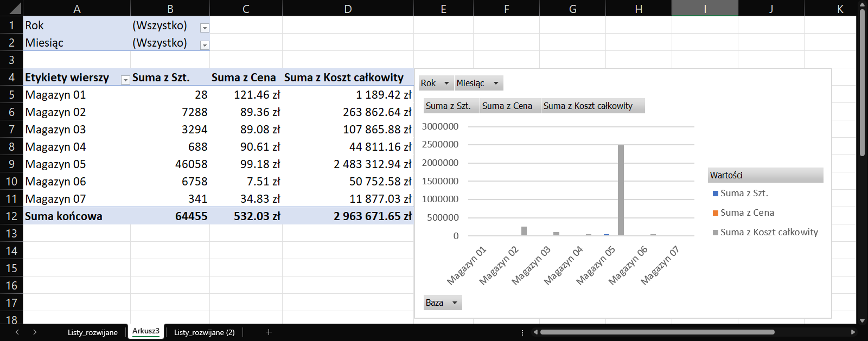This screenshot has height=341, width=868.
Task: Add a new sheet with plus icon
Action: pos(269,332)
